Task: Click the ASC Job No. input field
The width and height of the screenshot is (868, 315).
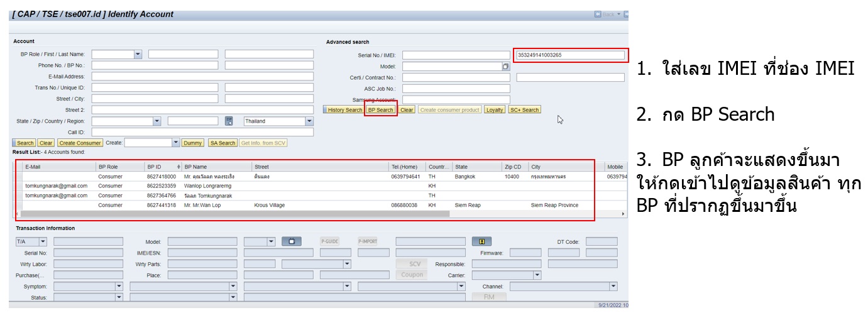Action: coord(456,89)
